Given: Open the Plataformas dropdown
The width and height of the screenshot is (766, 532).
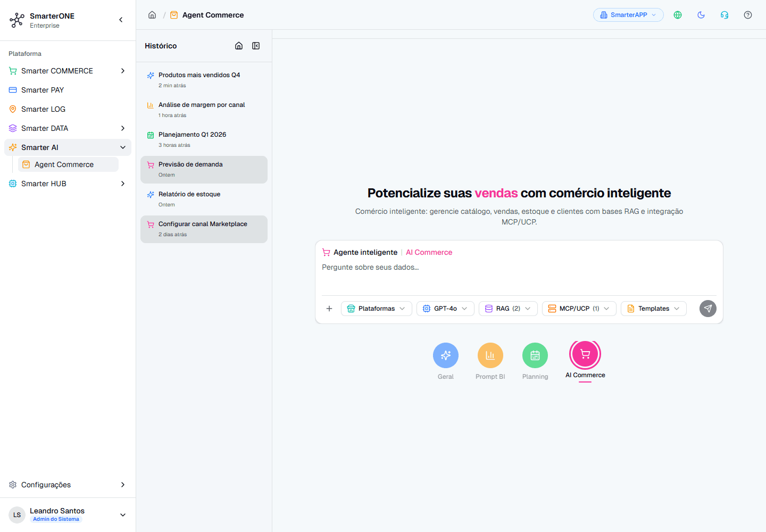Looking at the screenshot, I should pyautogui.click(x=377, y=309).
